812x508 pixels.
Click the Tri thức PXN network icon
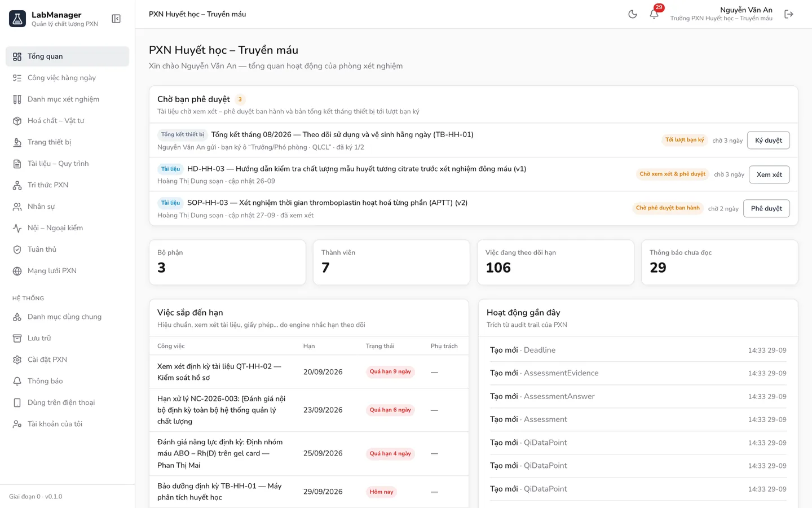[17, 185]
